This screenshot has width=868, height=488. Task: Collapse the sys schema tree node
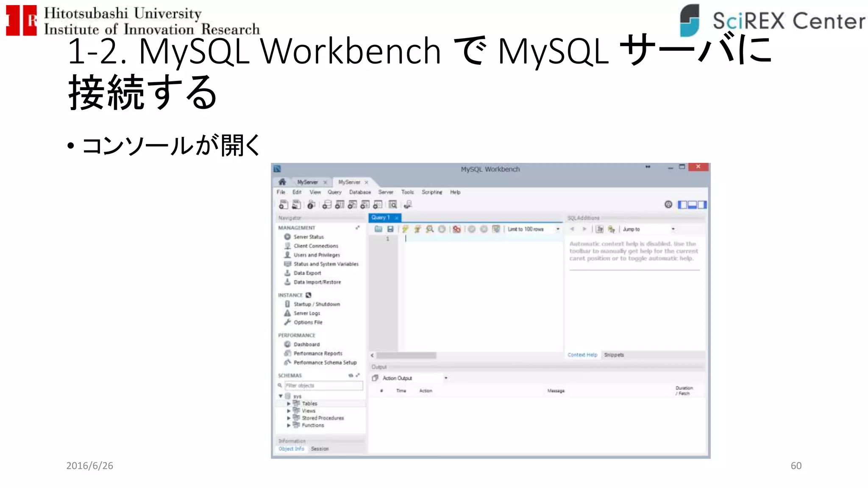pos(281,396)
